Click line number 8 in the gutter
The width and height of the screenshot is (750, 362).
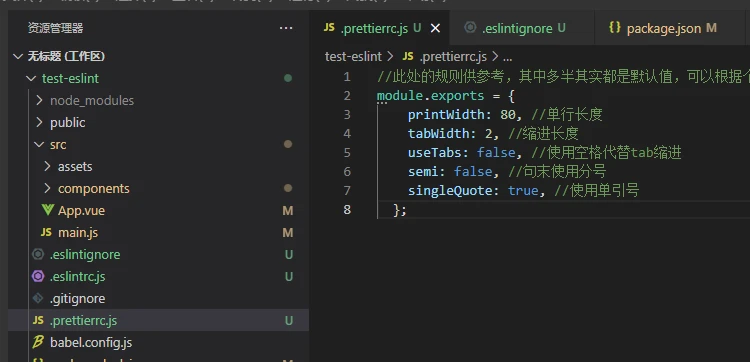pyautogui.click(x=347, y=209)
